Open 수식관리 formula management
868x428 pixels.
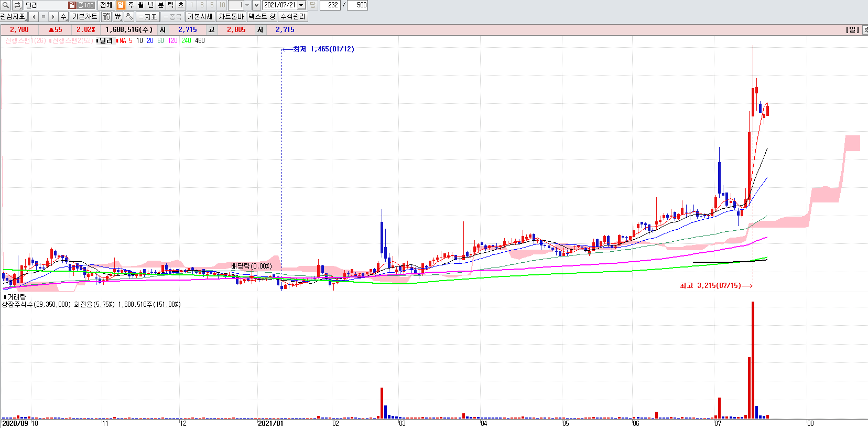[293, 17]
